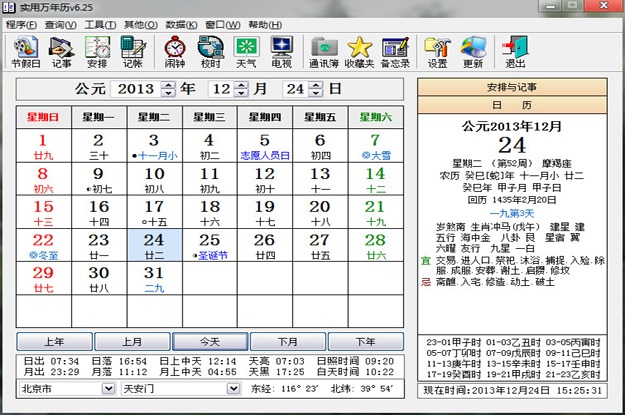
Task: Select highlighted December 24 cell
Action: coord(155,245)
